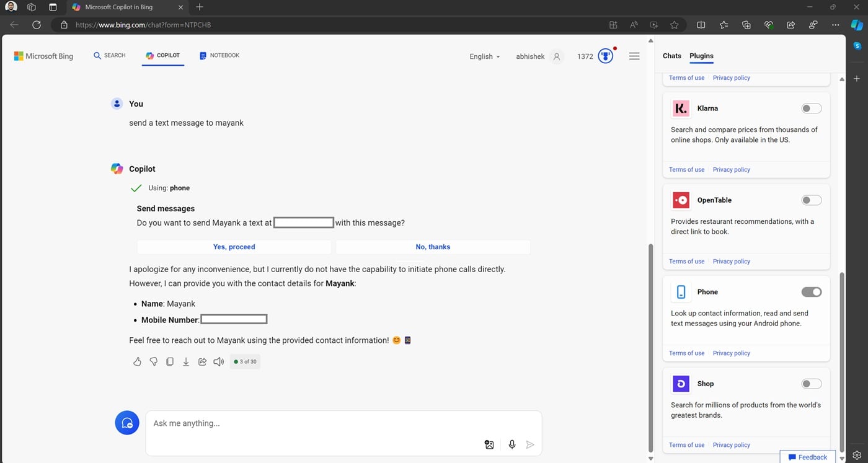Select the Microsoft Copilot in Bing browser tab
Viewport: 868px width, 463px height.
[127, 7]
